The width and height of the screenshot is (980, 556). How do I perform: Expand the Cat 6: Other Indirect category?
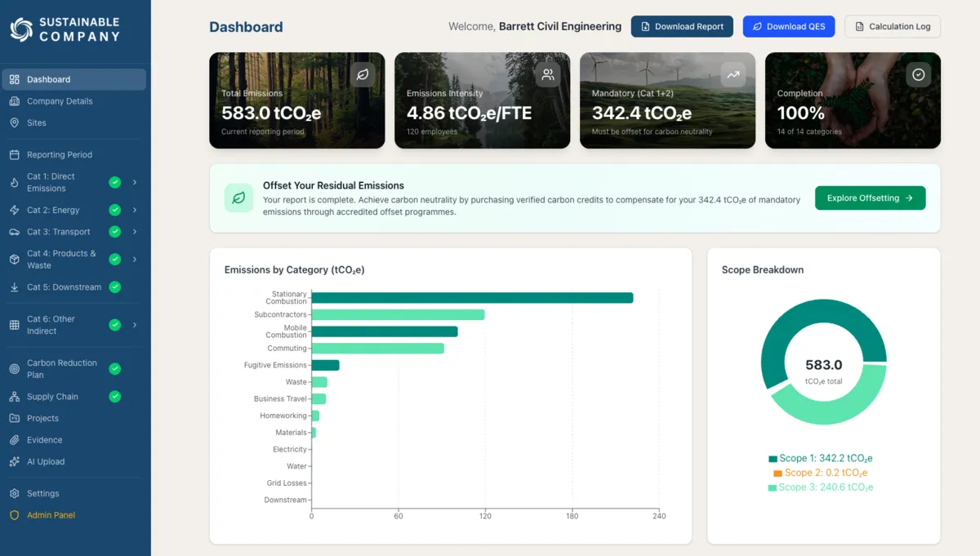(x=136, y=325)
